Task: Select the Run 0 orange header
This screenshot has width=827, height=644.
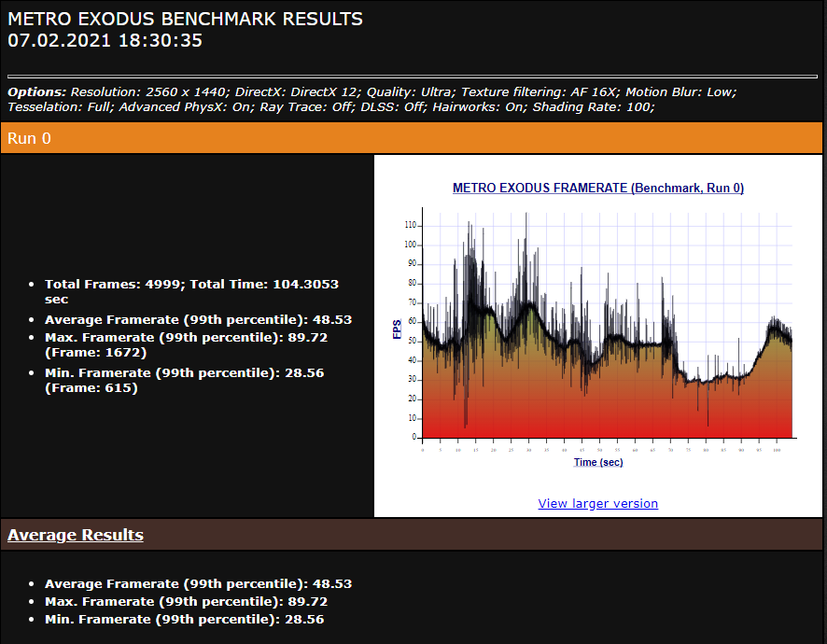Action: [412, 138]
